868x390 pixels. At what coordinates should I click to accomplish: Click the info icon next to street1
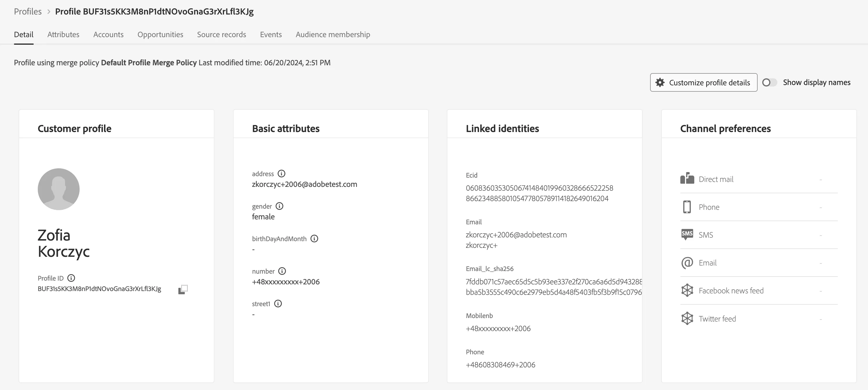(x=278, y=304)
